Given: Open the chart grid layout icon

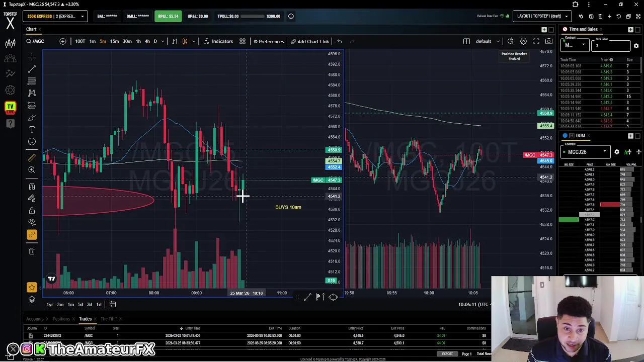Looking at the screenshot, I should click(243, 41).
